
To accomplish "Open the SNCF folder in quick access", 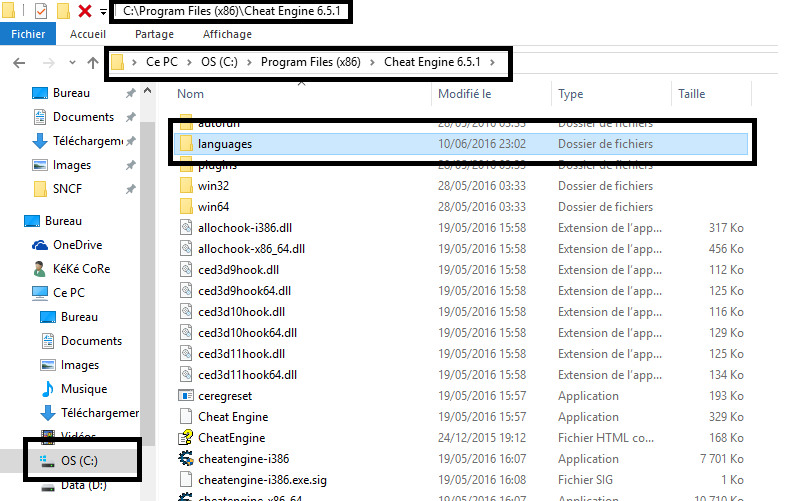I will coord(67,188).
